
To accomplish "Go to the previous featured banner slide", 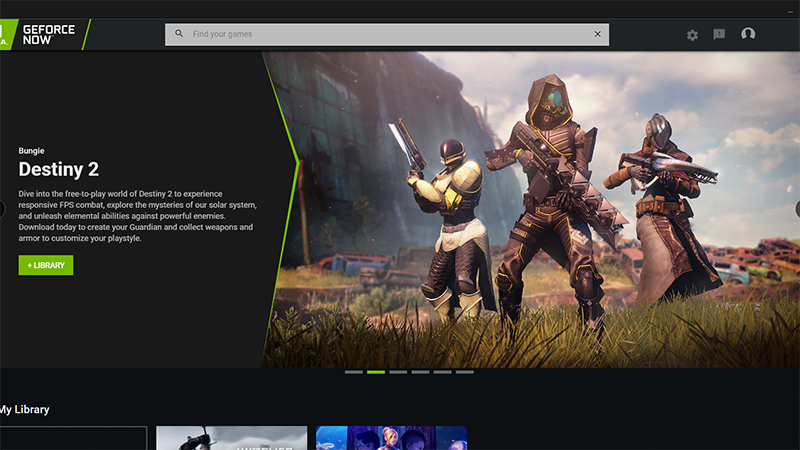I will pos(2,209).
